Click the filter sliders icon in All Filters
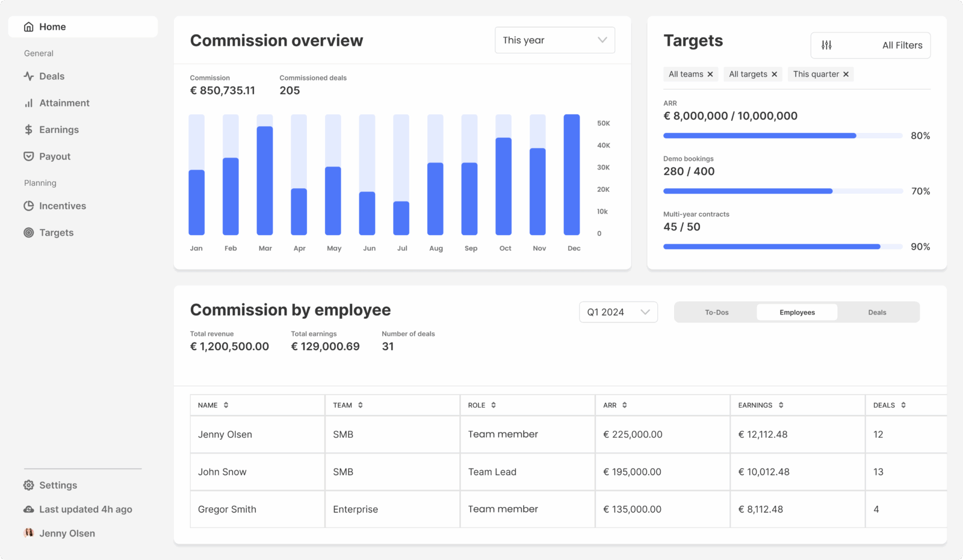Viewport: 963px width, 560px height. 827,45
